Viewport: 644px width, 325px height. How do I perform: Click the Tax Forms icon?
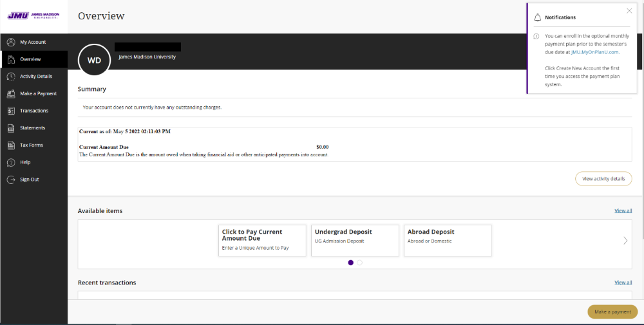(11, 145)
